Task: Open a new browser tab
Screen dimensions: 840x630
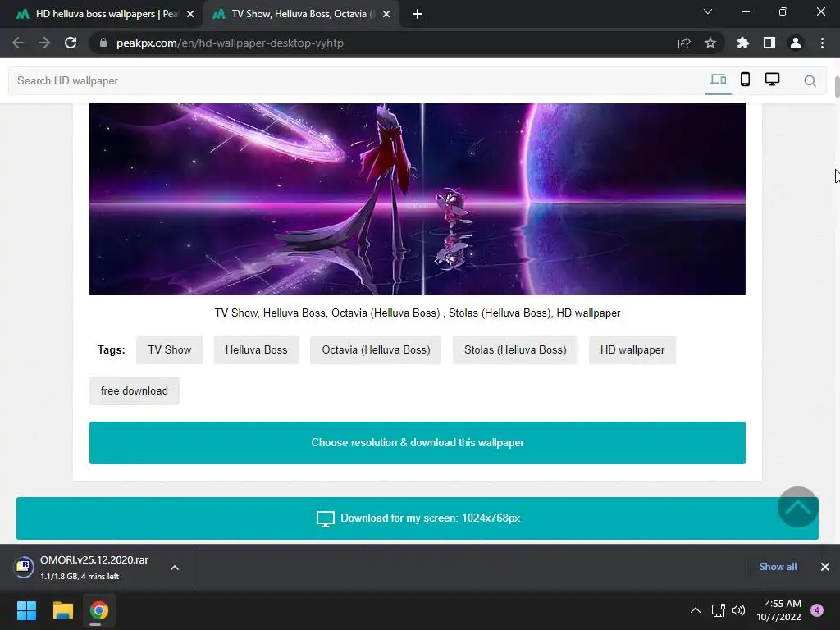Action: (x=418, y=15)
